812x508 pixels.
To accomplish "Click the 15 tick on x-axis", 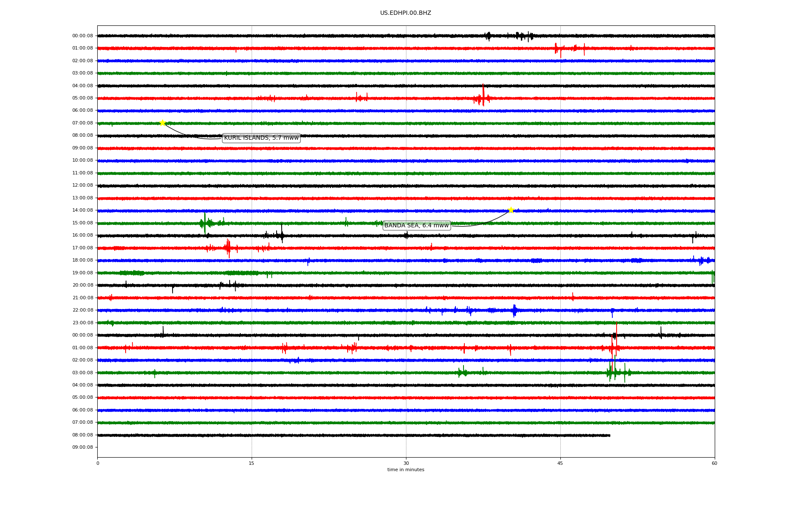I will [x=252, y=464].
